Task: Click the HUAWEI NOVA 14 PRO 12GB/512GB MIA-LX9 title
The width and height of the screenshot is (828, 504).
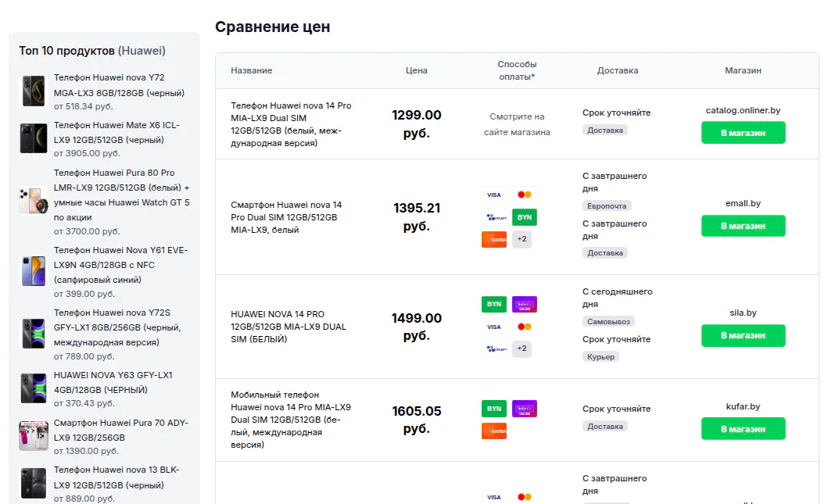Action: 289,327
